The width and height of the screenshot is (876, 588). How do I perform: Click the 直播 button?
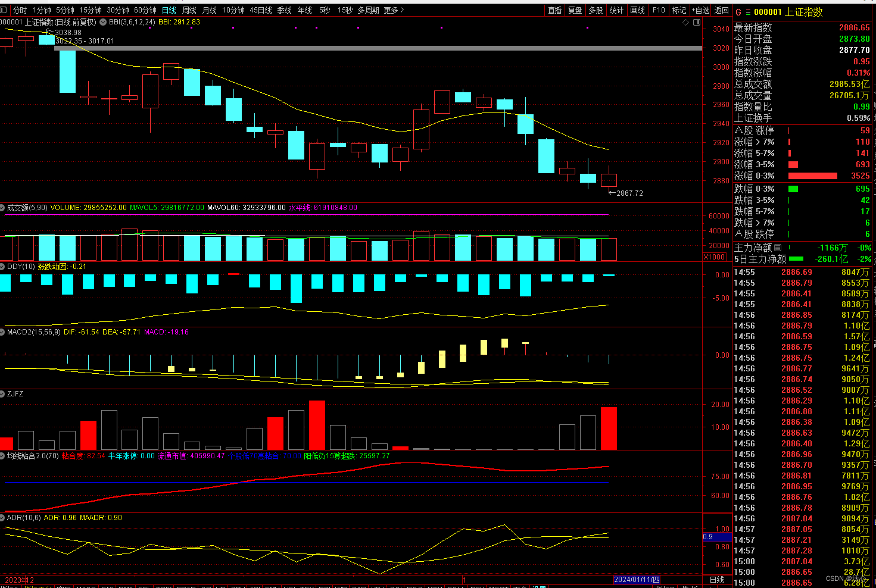[x=555, y=10]
